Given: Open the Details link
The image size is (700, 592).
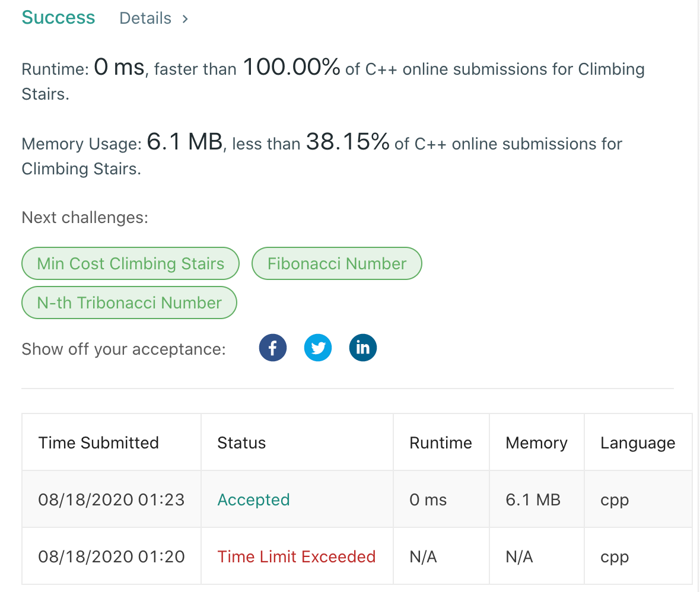Looking at the screenshot, I should [145, 18].
